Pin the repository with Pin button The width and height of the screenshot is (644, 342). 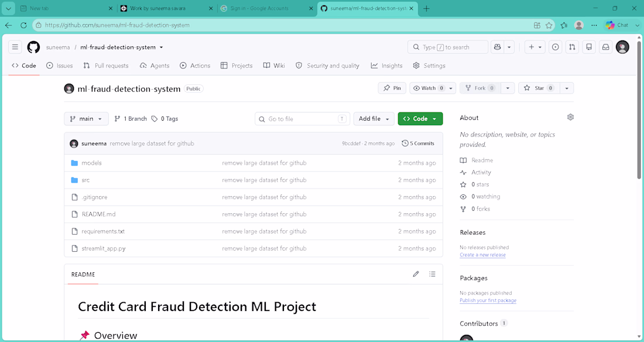(392, 88)
